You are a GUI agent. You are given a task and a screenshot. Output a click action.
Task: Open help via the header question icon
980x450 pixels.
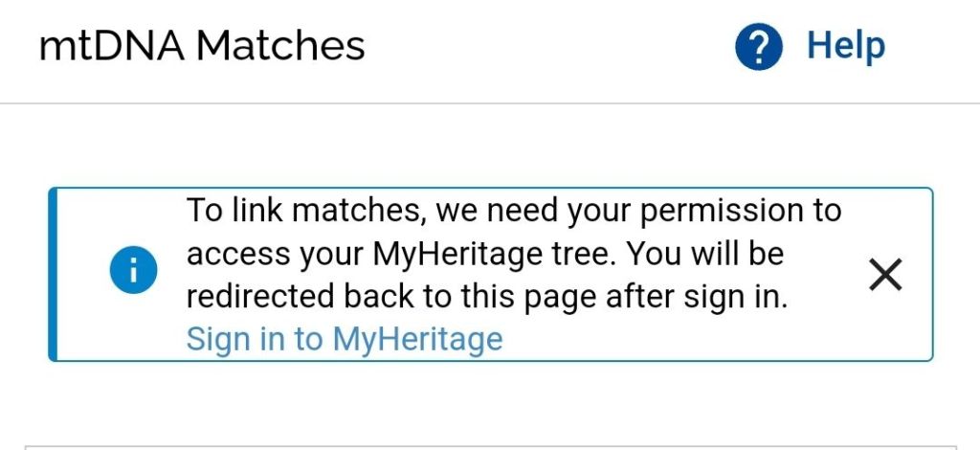[x=759, y=47]
